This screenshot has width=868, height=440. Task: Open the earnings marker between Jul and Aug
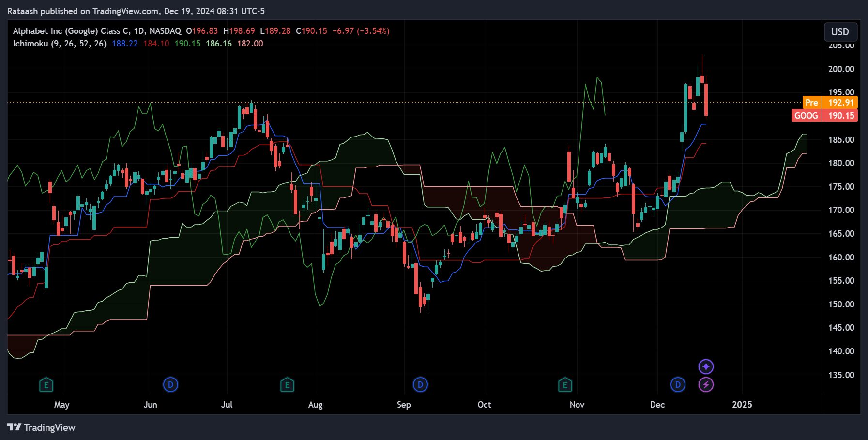[x=287, y=385]
